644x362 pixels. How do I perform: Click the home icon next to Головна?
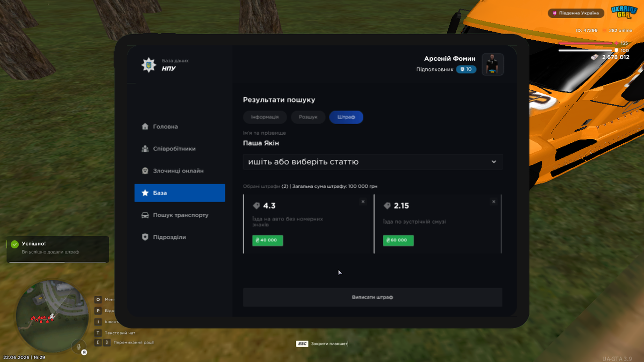tap(145, 127)
